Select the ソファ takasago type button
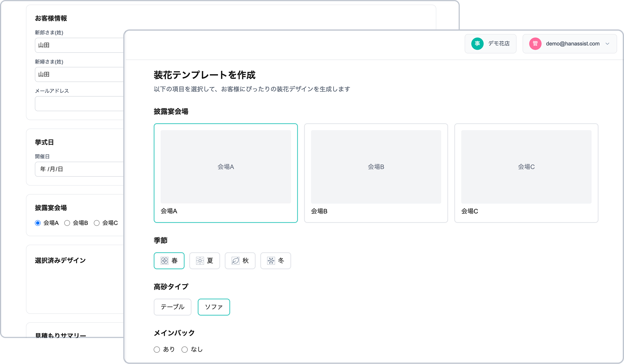Viewport: 624px width, 364px height. (x=214, y=307)
